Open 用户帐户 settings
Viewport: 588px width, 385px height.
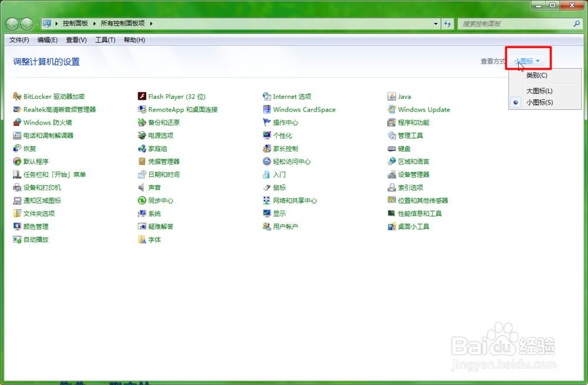283,226
